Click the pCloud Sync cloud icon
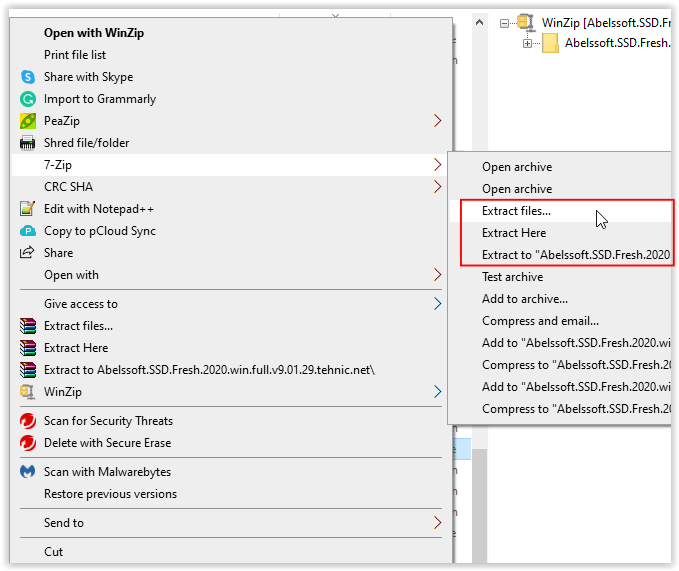This screenshot has height=571, width=679. 28,231
